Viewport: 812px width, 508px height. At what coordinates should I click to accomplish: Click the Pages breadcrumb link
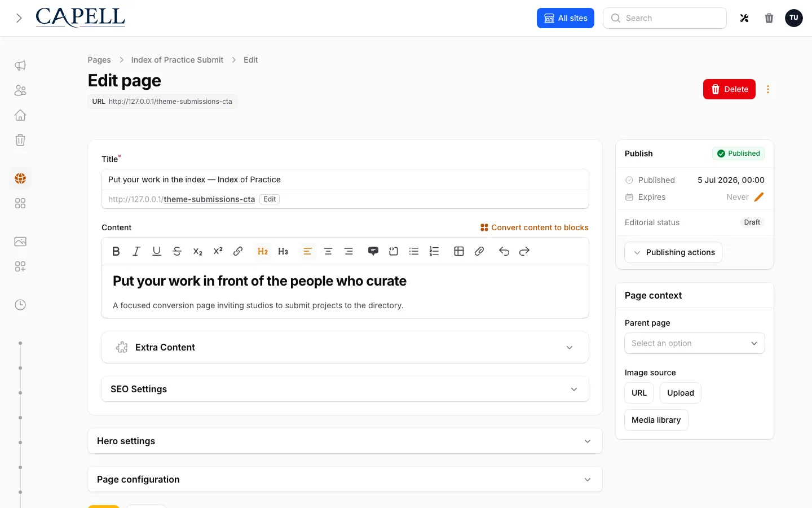pyautogui.click(x=99, y=60)
